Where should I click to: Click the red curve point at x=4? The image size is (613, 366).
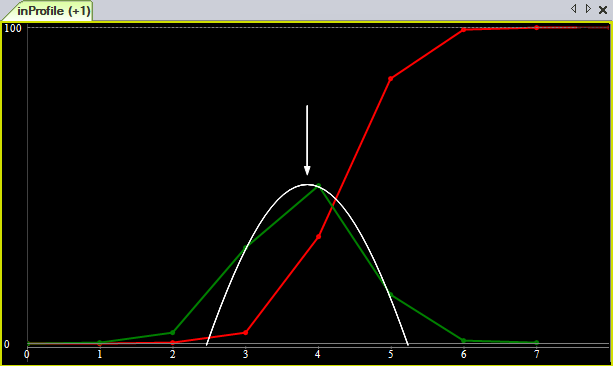[318, 237]
